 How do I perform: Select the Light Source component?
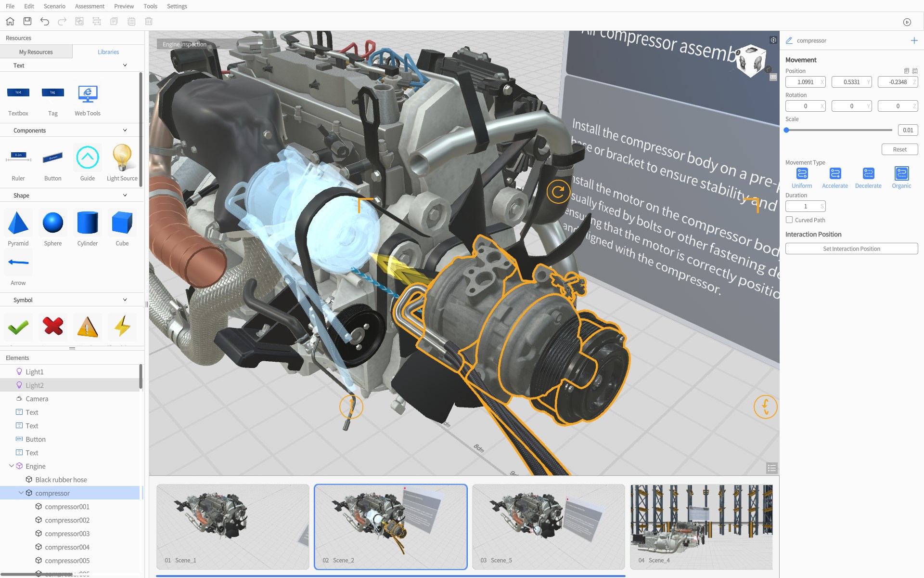pos(122,158)
